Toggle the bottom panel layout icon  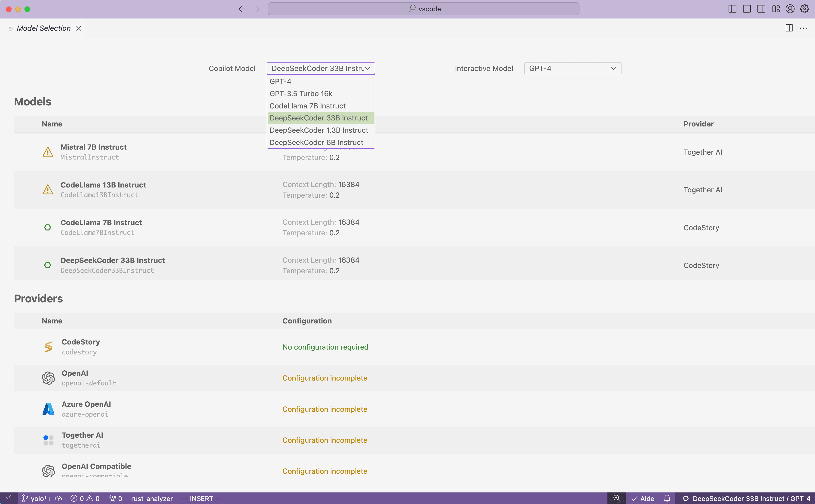(747, 9)
